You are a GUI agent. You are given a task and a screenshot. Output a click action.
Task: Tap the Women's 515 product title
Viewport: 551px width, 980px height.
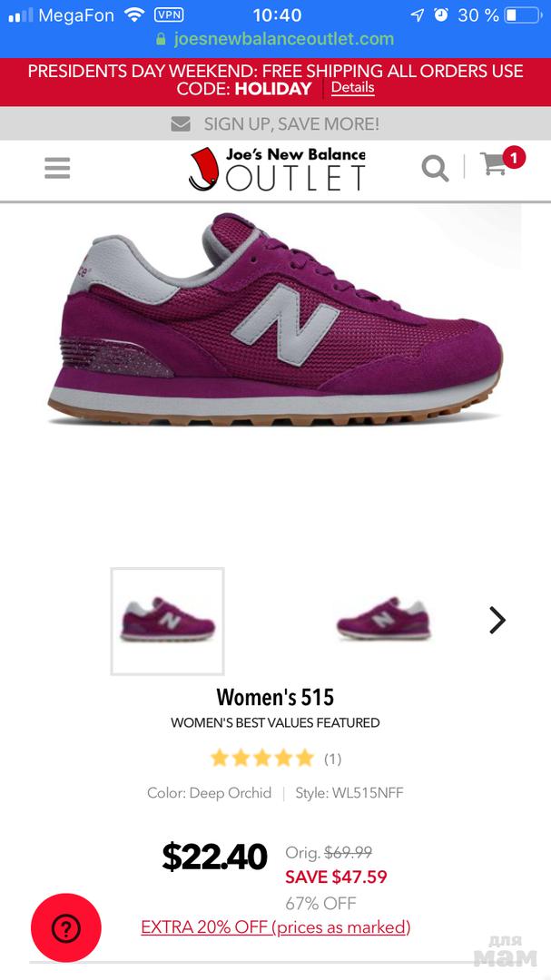(275, 696)
